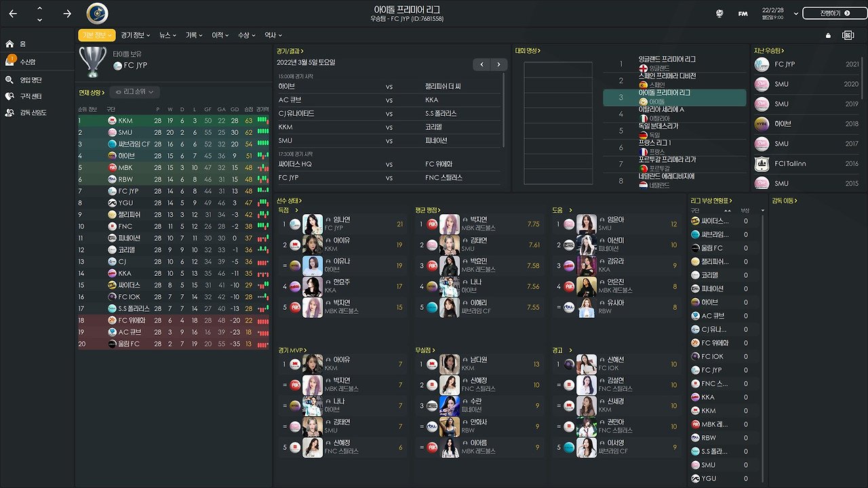Click the job center icon in sidebar
This screenshot has width=868, height=488.
8,96
